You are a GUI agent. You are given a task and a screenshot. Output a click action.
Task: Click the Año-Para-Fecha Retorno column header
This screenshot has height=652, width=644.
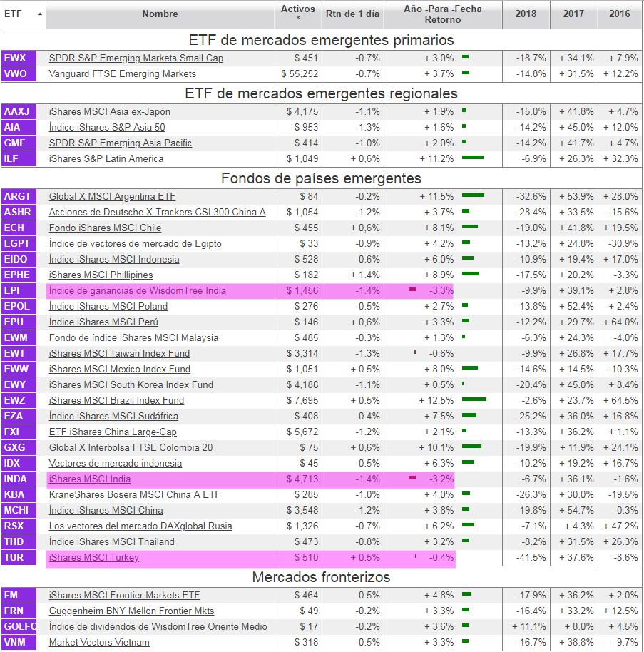[442, 14]
